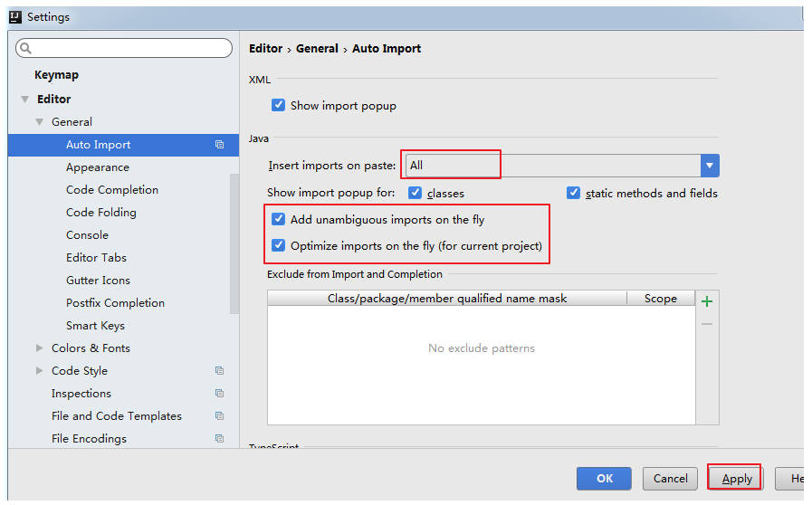The height and width of the screenshot is (505, 812).
Task: Click the 'All' value in paste combo box
Action: [416, 166]
